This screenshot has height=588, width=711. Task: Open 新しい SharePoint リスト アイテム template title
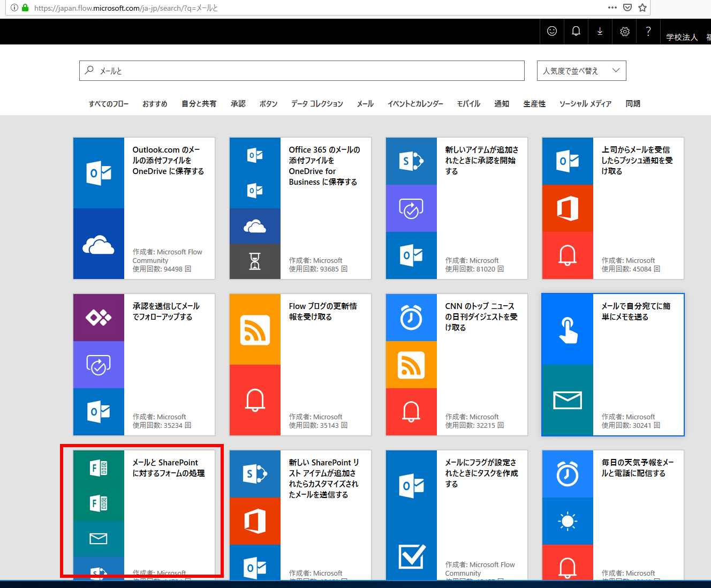coord(324,479)
